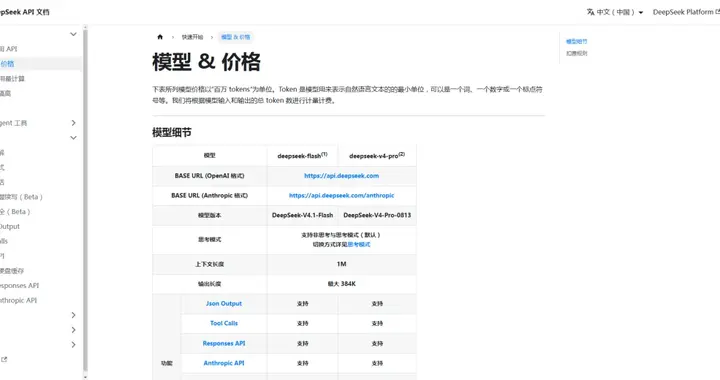Jump to 模型细节 in the right outline
The width and height of the screenshot is (720, 380).
(x=576, y=41)
